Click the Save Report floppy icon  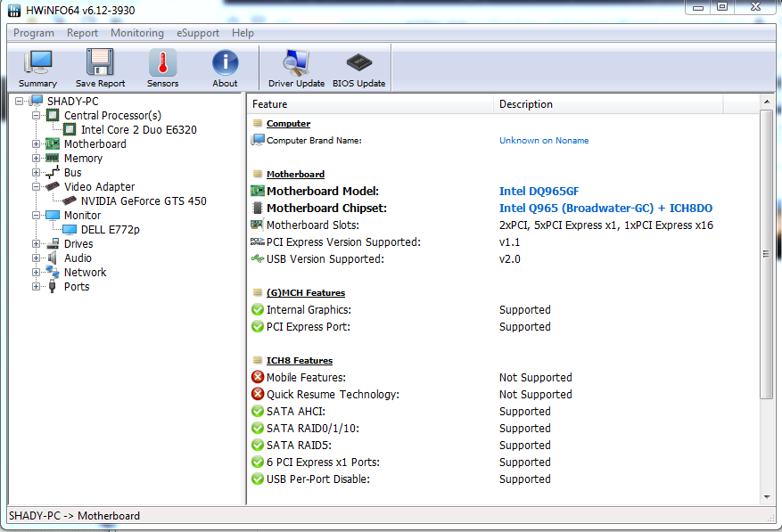[100, 62]
